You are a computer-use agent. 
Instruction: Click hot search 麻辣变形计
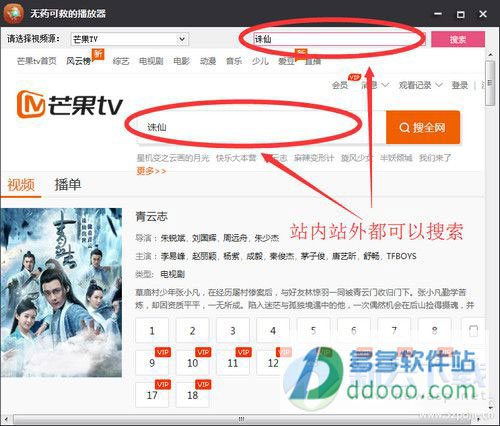(x=314, y=158)
